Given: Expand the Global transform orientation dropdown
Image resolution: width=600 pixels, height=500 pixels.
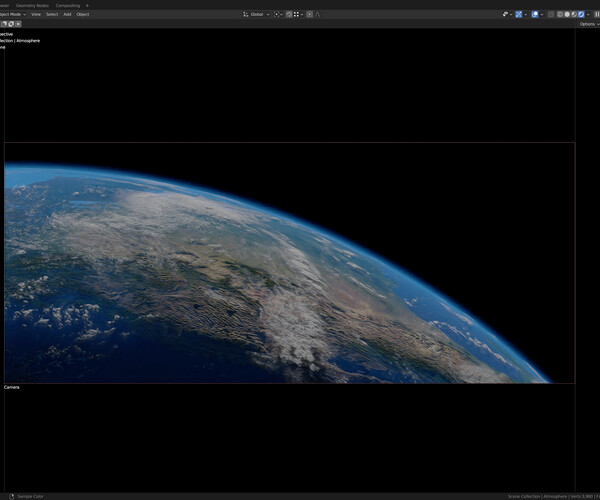Looking at the screenshot, I should point(255,14).
